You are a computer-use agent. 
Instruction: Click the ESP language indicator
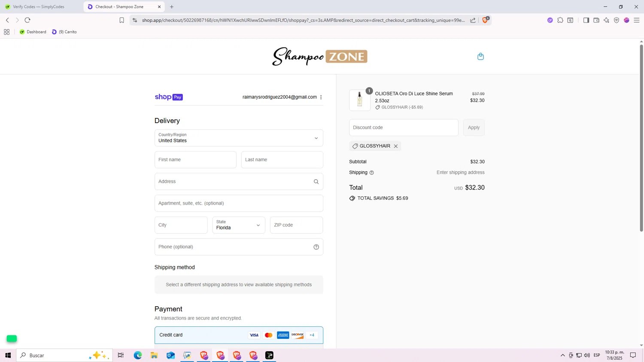tap(597, 355)
